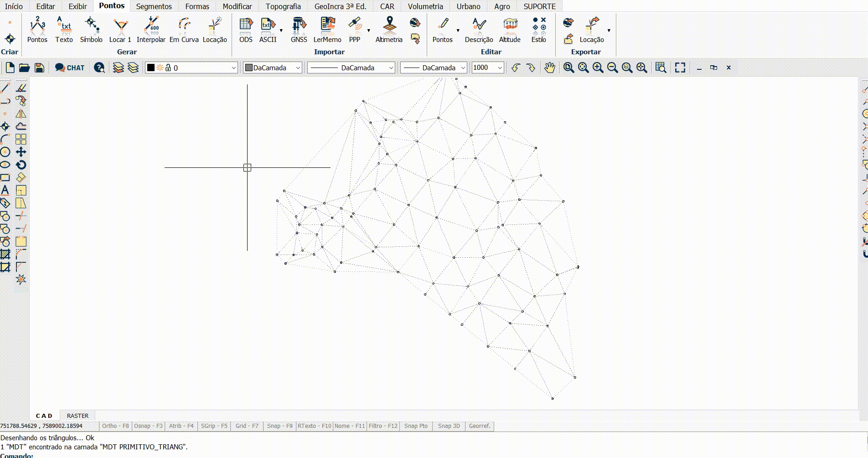Click the Altimetria import icon
This screenshot has width=868, height=458.
389,30
